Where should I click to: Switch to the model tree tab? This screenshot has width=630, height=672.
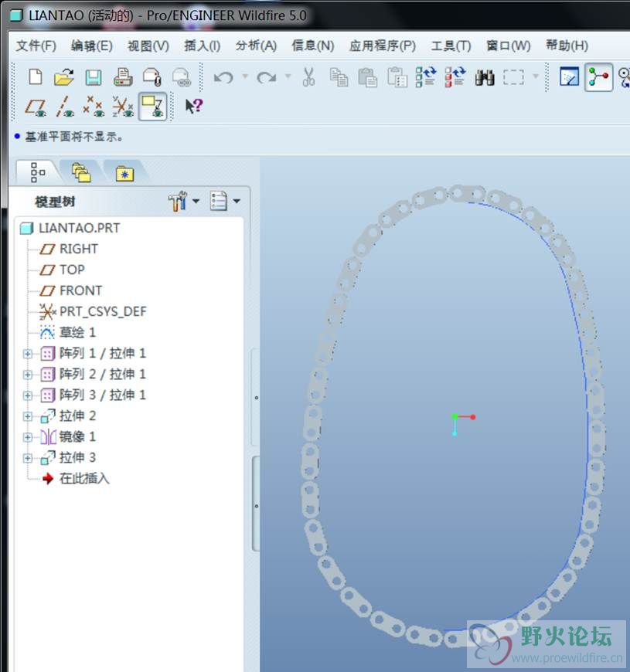pos(37,172)
